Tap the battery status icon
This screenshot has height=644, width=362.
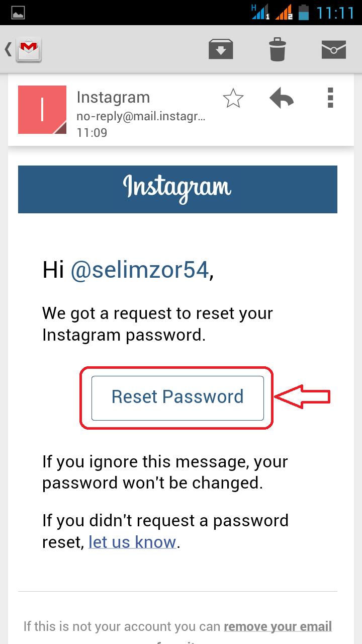pos(303,12)
